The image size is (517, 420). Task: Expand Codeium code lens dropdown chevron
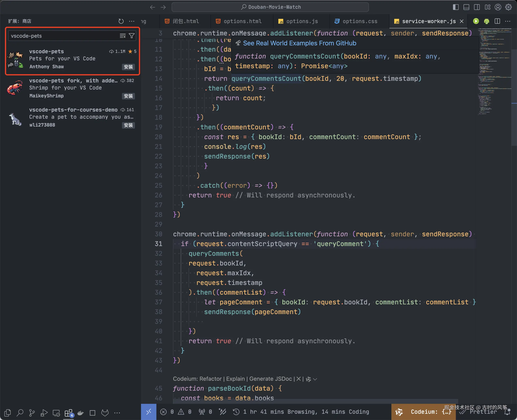(x=315, y=379)
